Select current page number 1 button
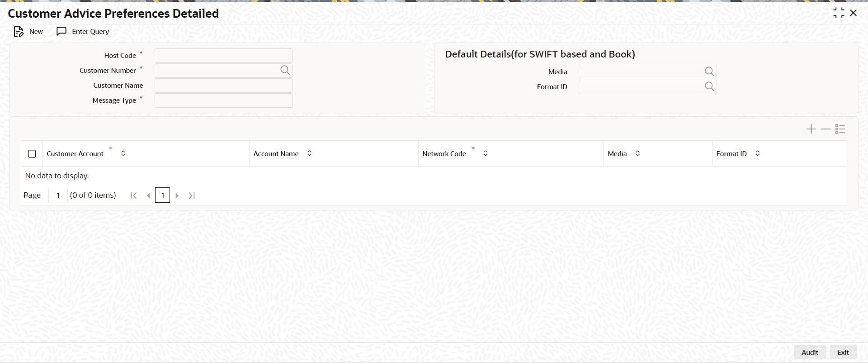The image size is (868, 363). tap(162, 196)
